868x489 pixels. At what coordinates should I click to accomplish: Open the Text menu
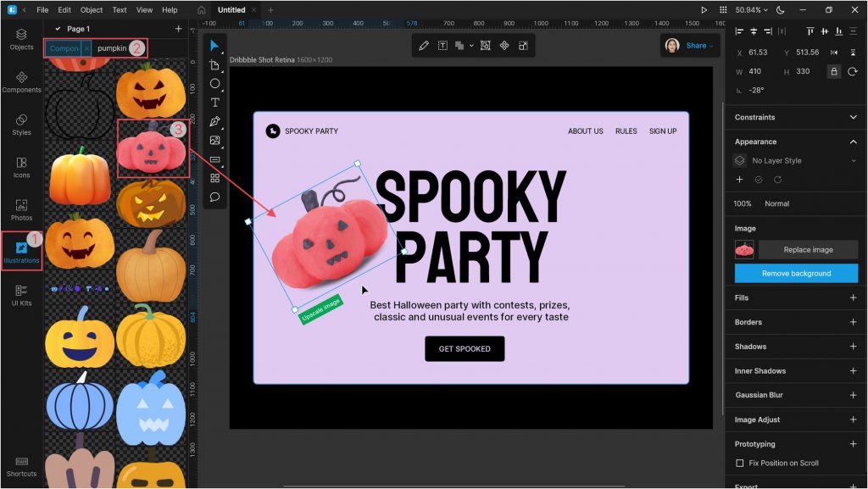(x=119, y=10)
